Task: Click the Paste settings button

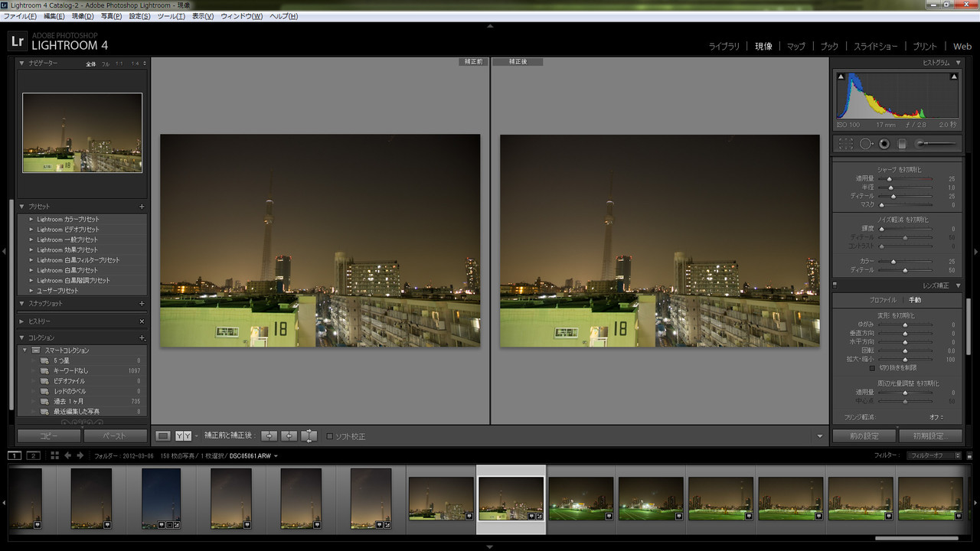Action: click(x=115, y=436)
